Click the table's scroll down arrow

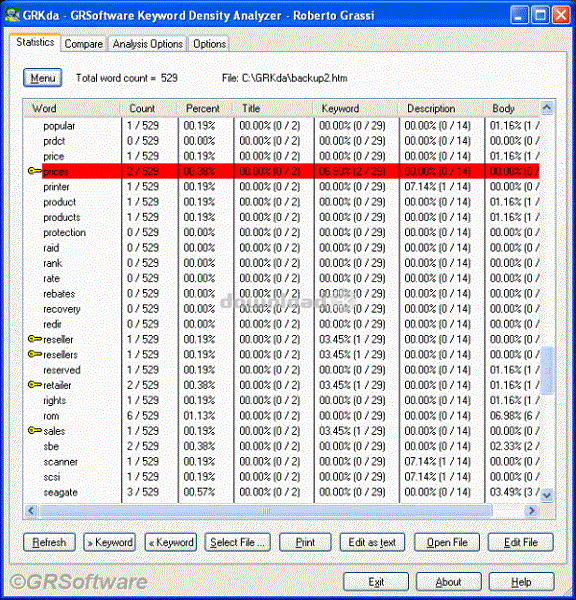[547, 495]
